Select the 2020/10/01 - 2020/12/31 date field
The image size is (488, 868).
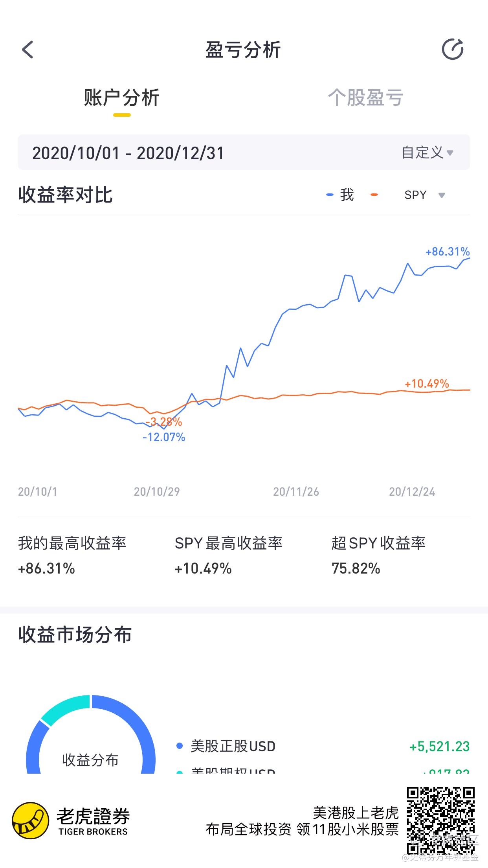coord(244,153)
